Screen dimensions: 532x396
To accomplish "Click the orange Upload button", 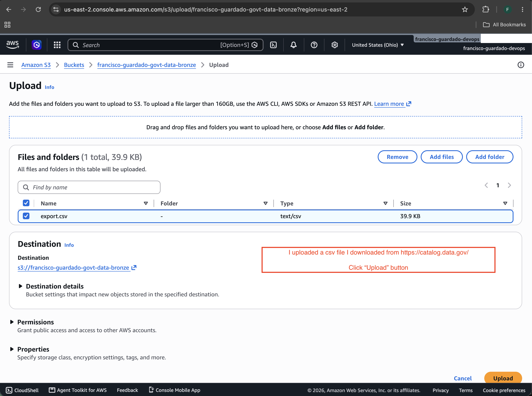I will point(503,378).
